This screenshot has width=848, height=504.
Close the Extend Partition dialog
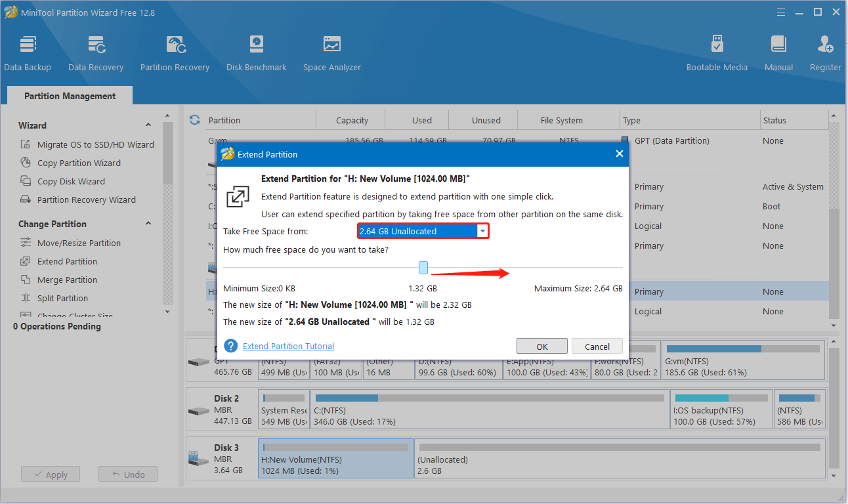(619, 154)
